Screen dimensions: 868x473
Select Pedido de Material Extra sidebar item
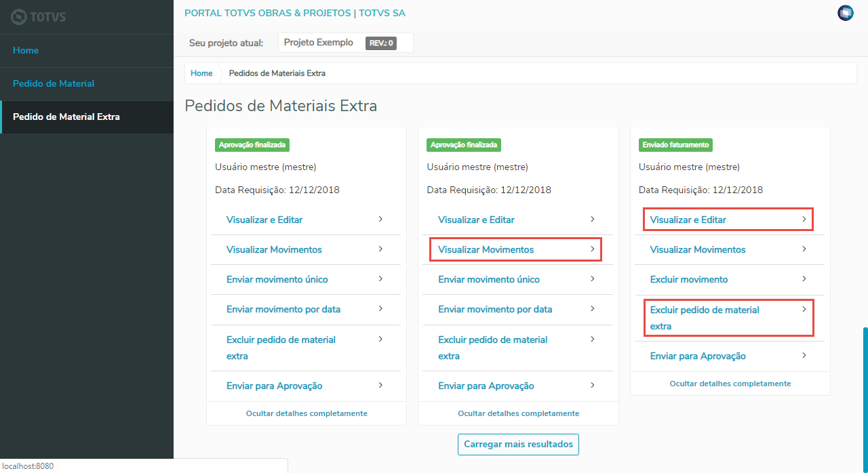[87, 117]
